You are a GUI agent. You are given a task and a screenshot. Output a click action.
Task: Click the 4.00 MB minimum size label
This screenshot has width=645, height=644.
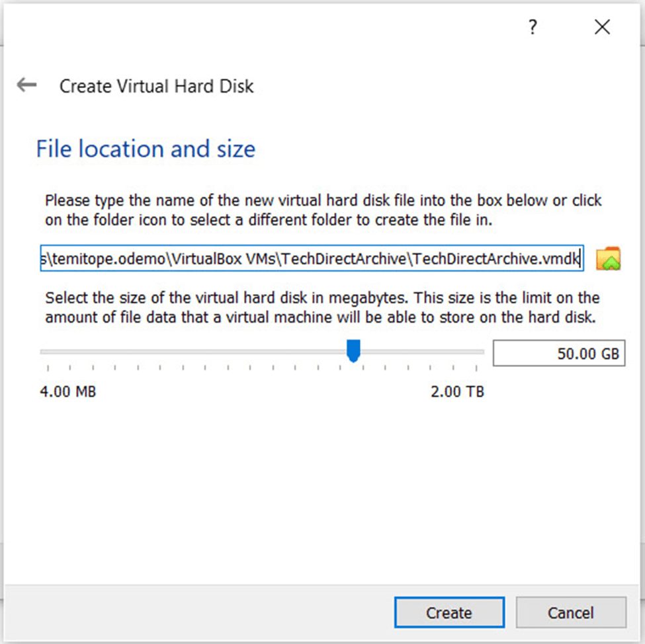click(68, 391)
